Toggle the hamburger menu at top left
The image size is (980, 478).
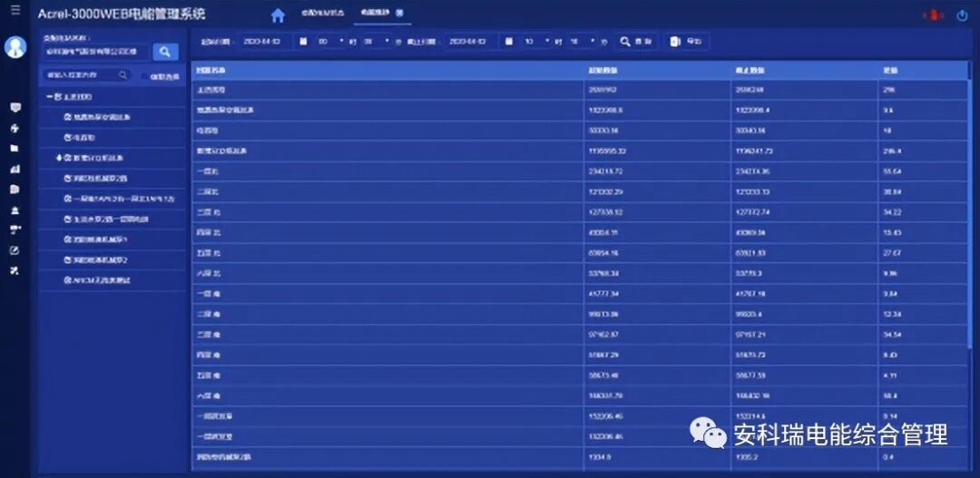click(15, 9)
